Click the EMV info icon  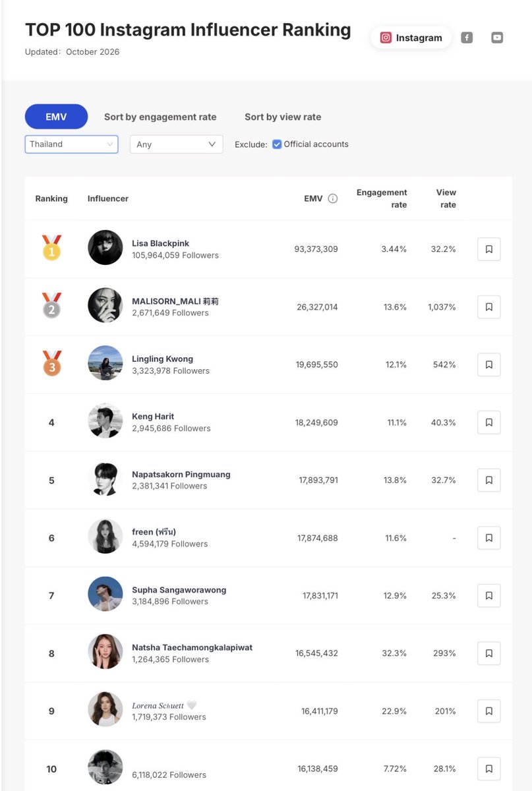(333, 198)
